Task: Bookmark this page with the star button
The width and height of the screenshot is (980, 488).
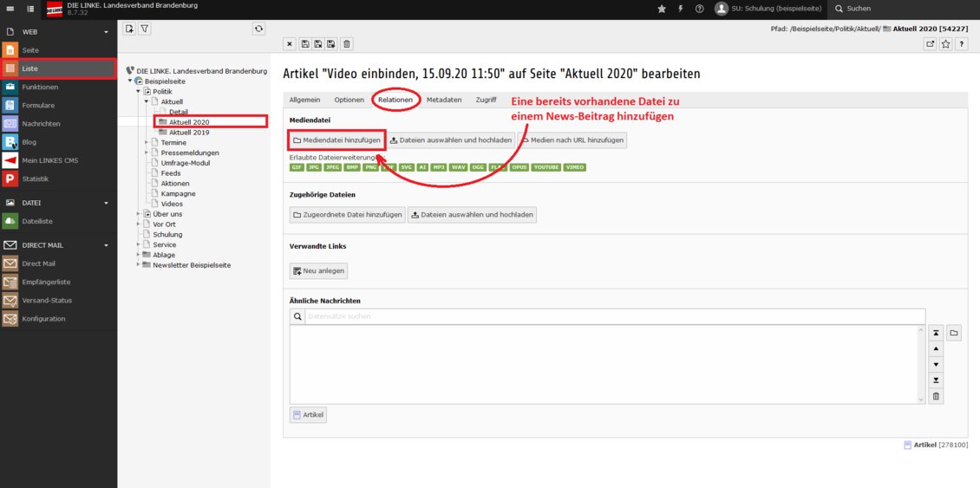Action: coord(946,43)
